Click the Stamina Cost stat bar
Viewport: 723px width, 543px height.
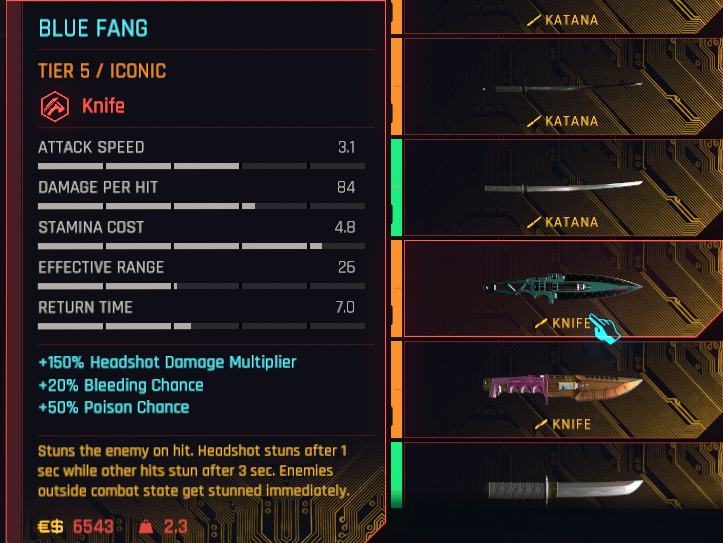coord(201,246)
